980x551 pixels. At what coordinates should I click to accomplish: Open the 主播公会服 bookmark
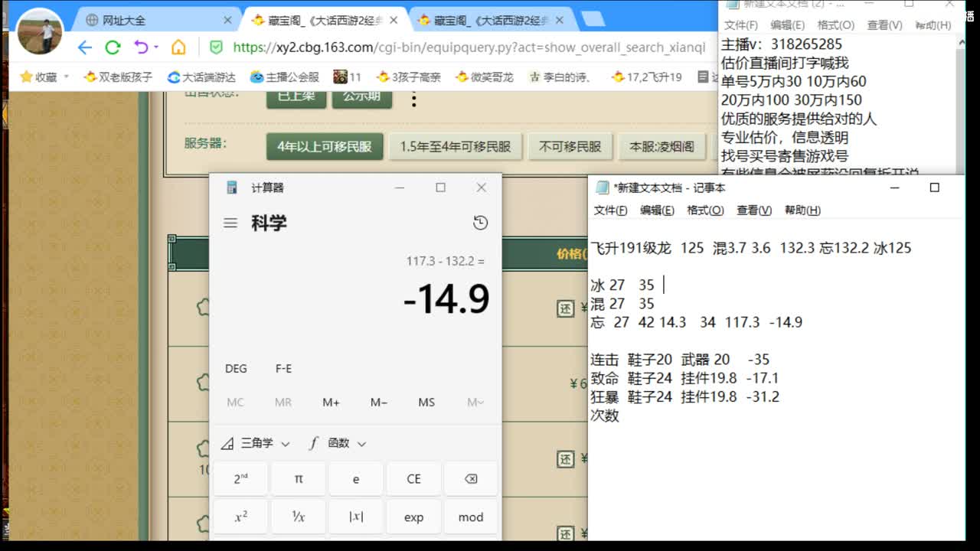pos(284,77)
